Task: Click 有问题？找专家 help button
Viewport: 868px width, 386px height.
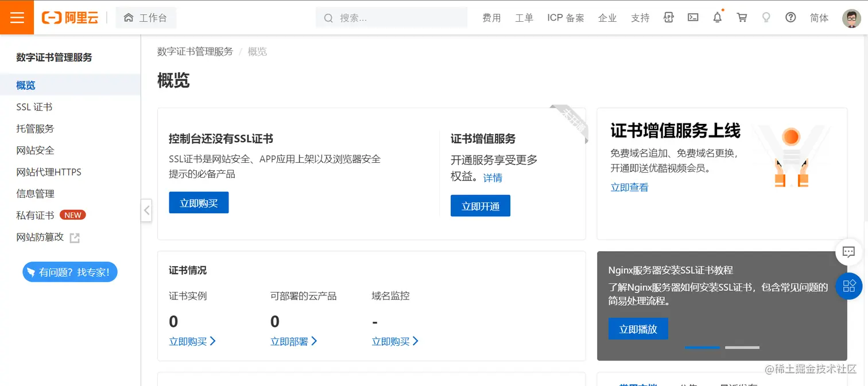Action: pyautogui.click(x=70, y=272)
